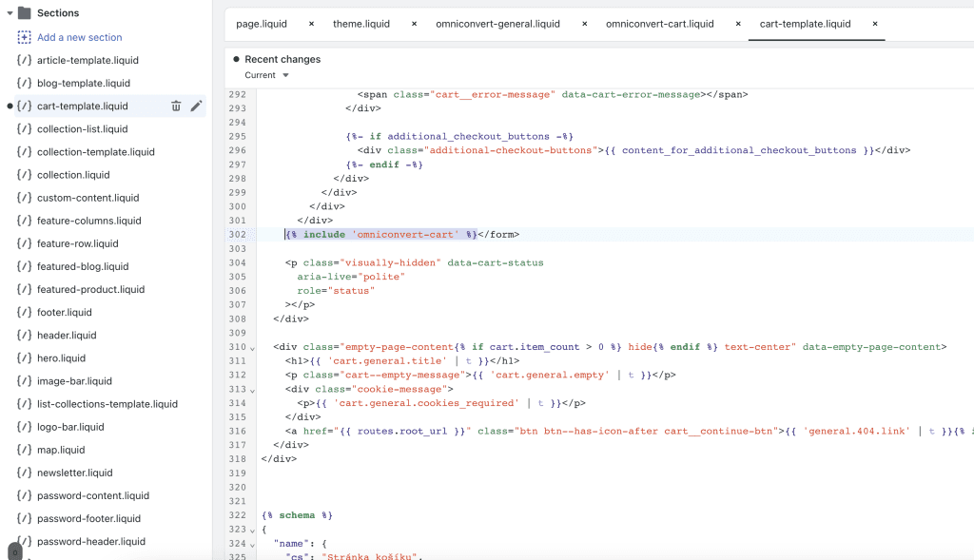Click the Sections folder icon
The image size is (974, 560).
point(27,13)
